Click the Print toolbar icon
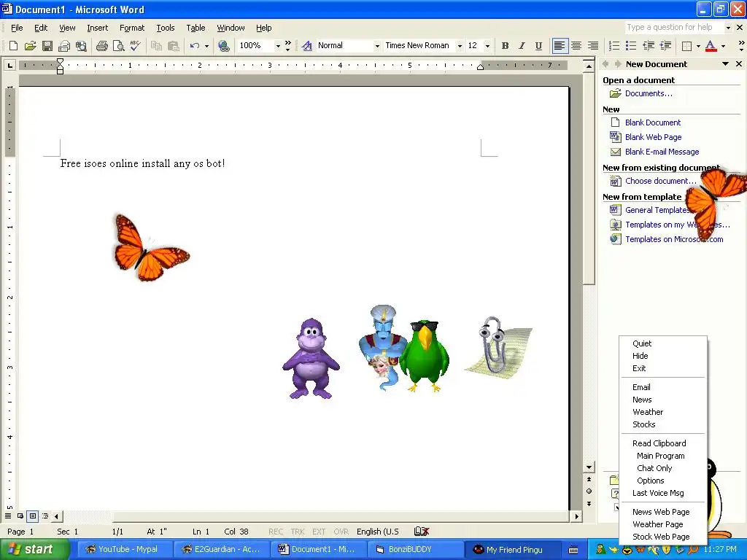This screenshot has width=747, height=560. pyautogui.click(x=101, y=46)
